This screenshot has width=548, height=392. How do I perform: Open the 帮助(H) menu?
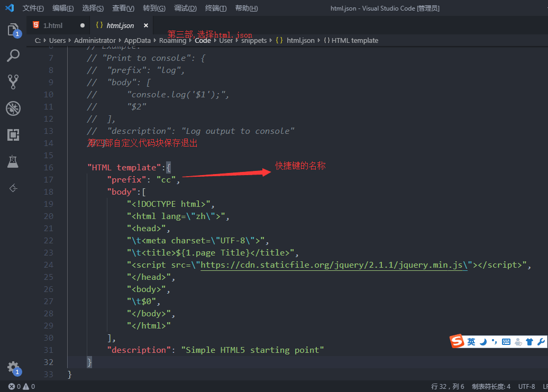tap(246, 8)
